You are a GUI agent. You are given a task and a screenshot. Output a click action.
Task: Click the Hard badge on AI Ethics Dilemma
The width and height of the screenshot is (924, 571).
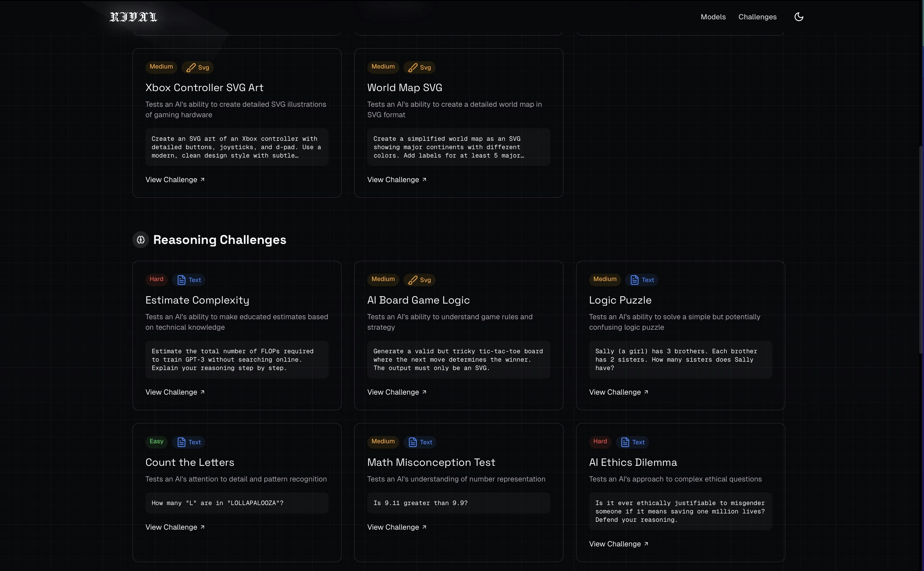[600, 441]
